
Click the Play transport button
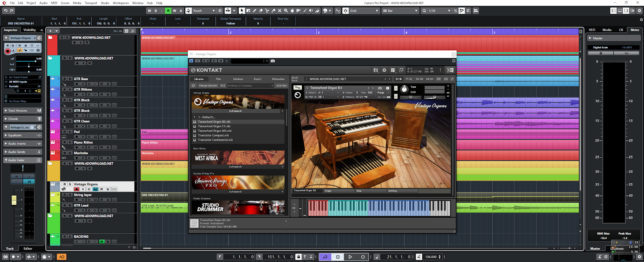click(350, 257)
